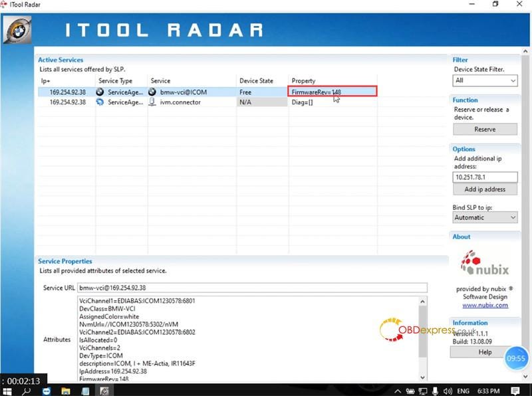
Task: Click the Help button
Action: pos(485,352)
